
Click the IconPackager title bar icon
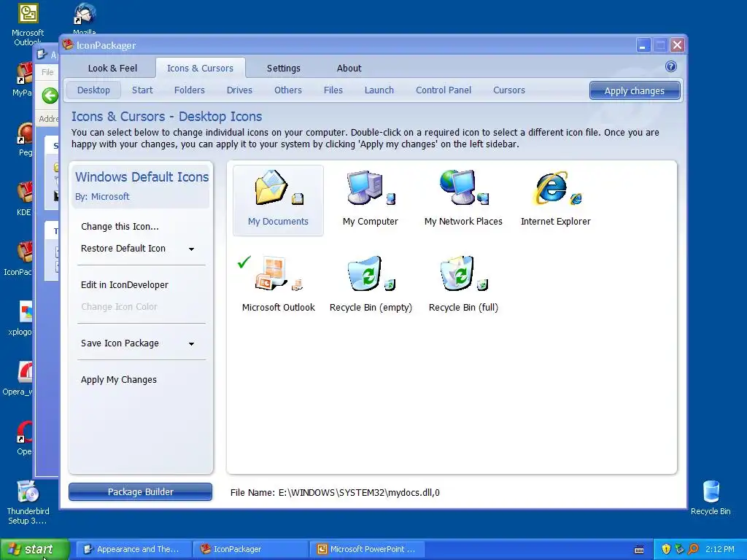click(x=68, y=44)
